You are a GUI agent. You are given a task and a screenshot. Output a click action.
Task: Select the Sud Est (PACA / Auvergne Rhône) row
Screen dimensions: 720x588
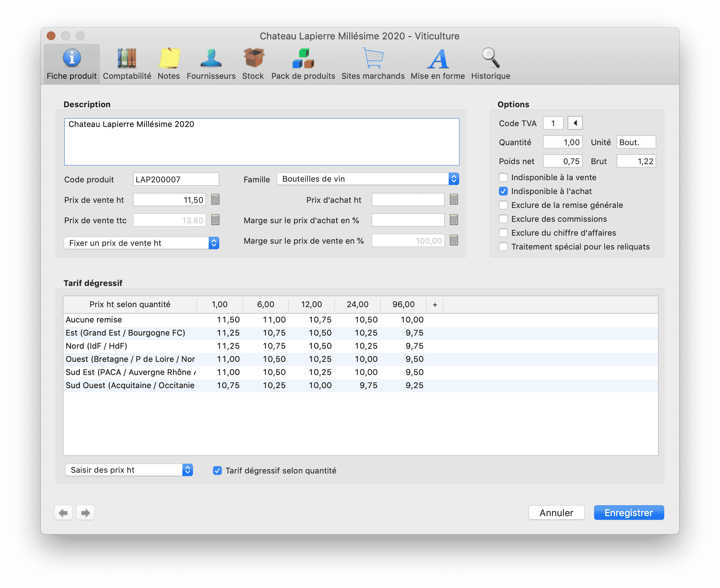361,372
